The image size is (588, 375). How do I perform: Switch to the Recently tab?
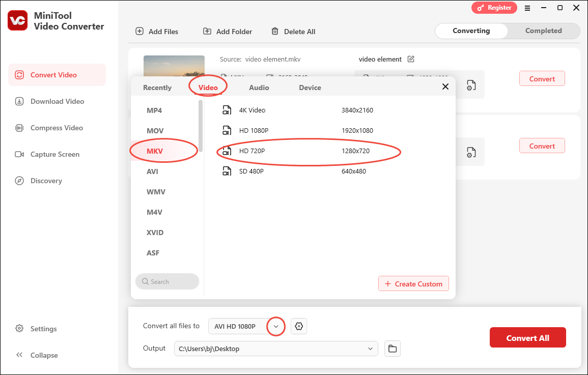click(157, 88)
